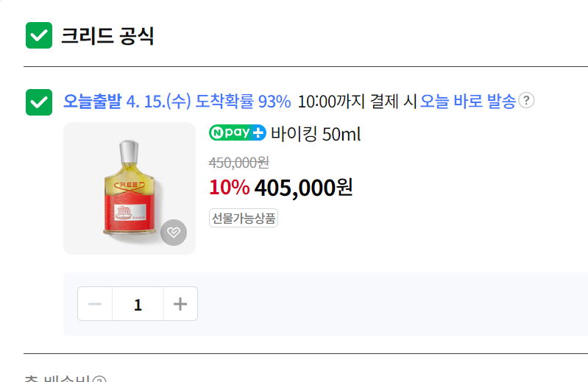Screen dimensions: 588x382
Task: Toggle the 크리드 공식 store checkbox
Action: (x=39, y=35)
